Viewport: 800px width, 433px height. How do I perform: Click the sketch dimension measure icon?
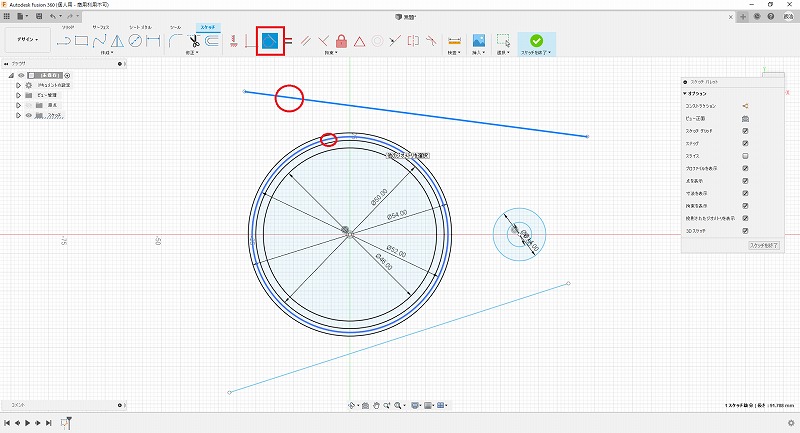coord(454,41)
